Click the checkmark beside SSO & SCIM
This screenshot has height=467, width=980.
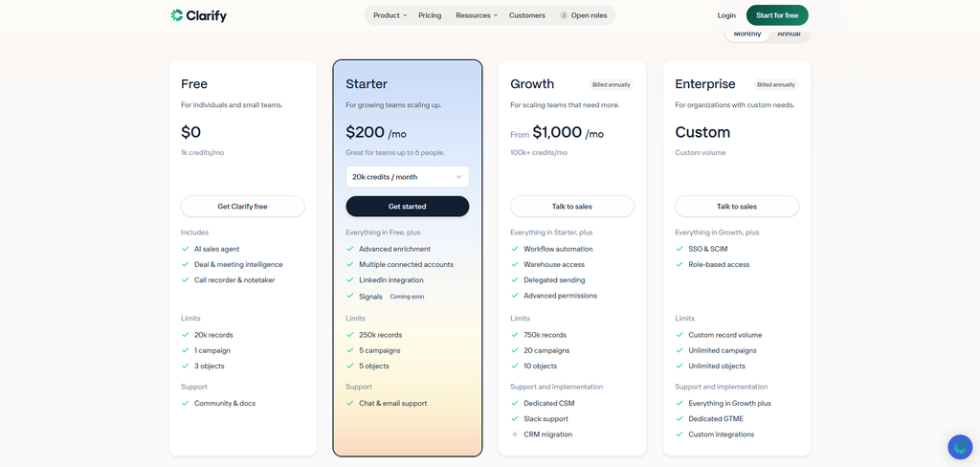coord(679,249)
